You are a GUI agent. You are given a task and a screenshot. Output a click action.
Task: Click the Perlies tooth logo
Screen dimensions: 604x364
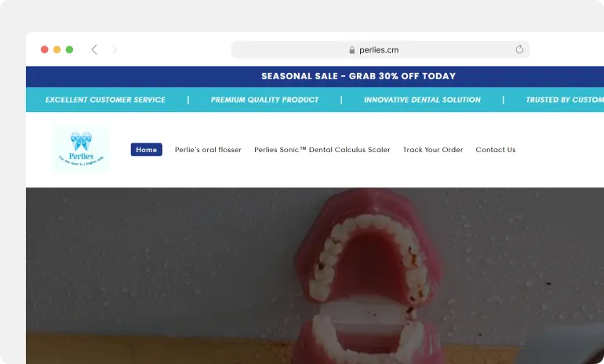tap(82, 149)
